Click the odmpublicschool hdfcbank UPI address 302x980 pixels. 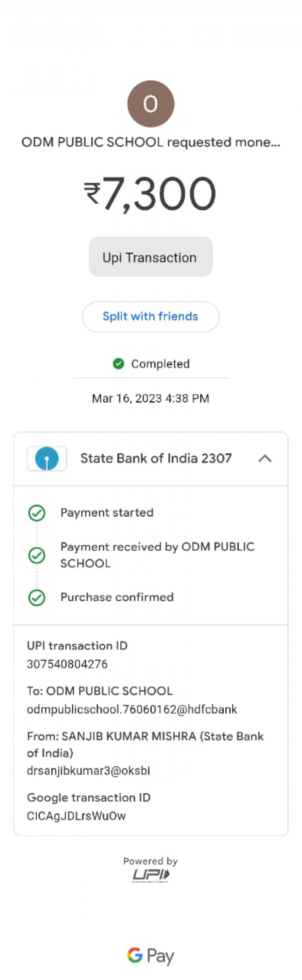(x=132, y=710)
